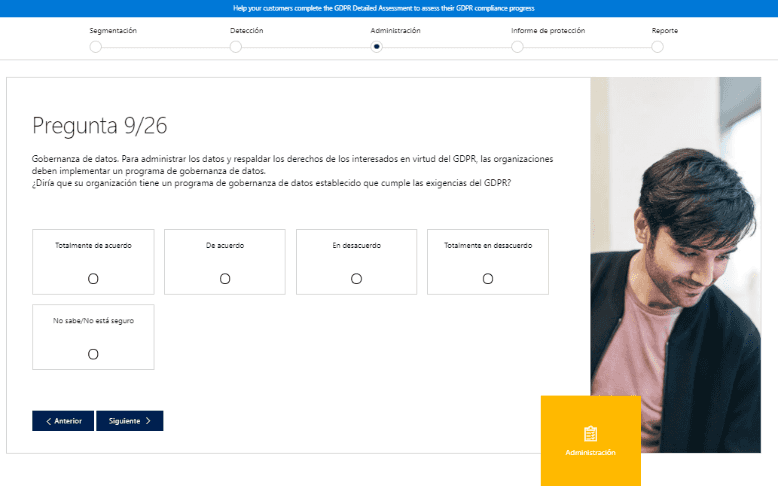The height and width of the screenshot is (492, 778).
Task: Select the Informe de protección step circle
Action: click(x=517, y=47)
